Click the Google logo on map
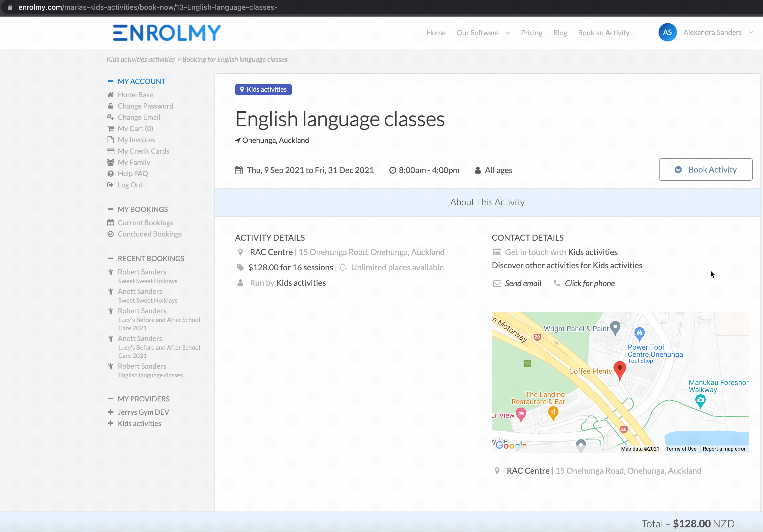The width and height of the screenshot is (763, 532). coord(511,446)
